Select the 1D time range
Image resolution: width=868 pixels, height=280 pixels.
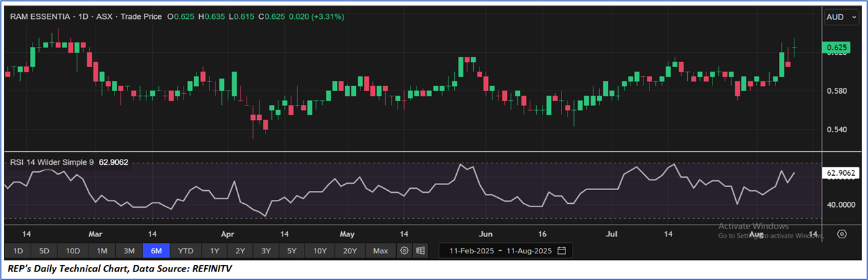pyautogui.click(x=18, y=251)
